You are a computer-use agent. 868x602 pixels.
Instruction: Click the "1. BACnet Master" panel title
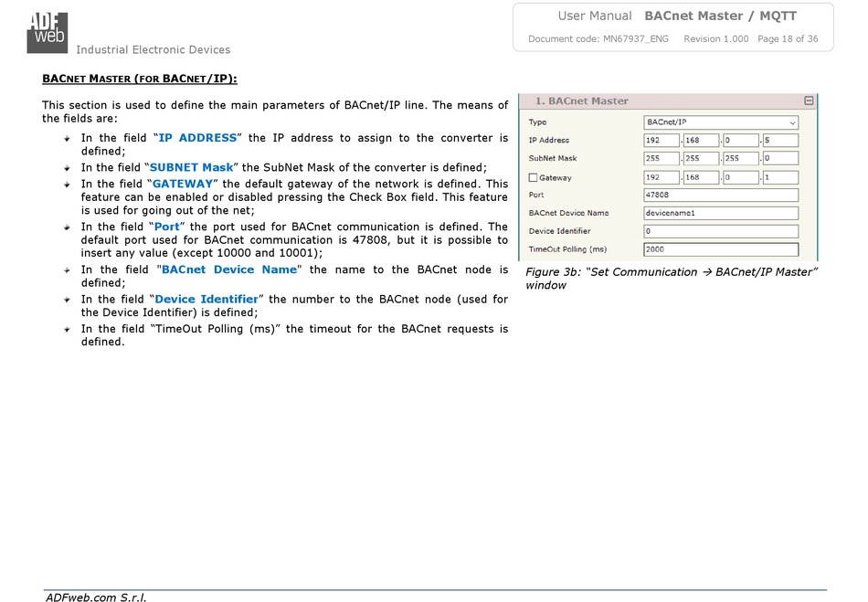(x=581, y=101)
